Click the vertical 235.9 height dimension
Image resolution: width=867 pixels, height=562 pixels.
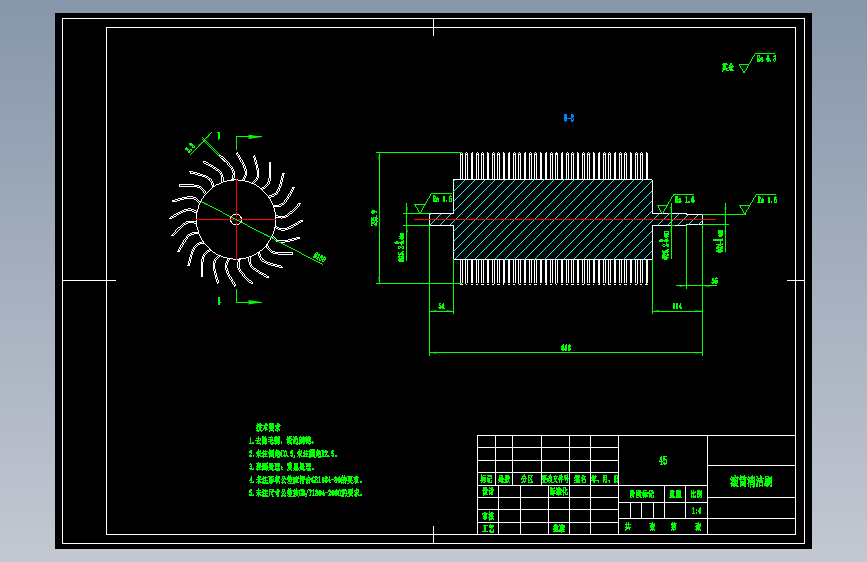(x=374, y=217)
